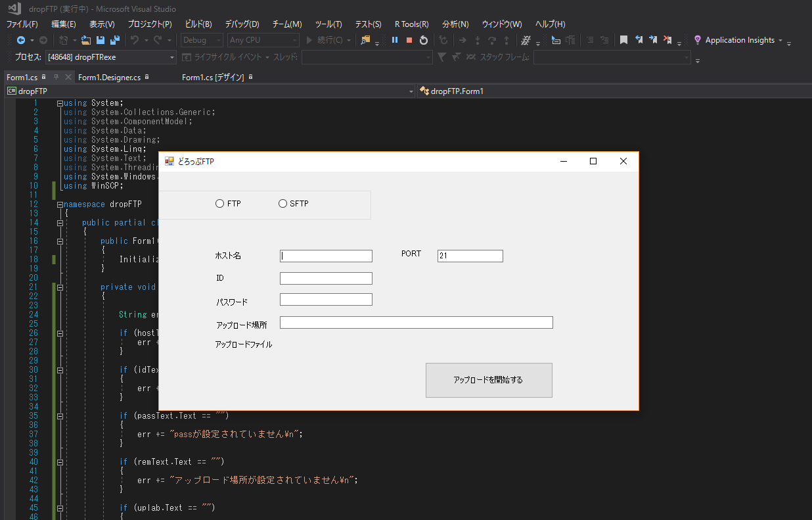
Task: Toggle a bookmark with the bookmark icon
Action: pyautogui.click(x=624, y=40)
